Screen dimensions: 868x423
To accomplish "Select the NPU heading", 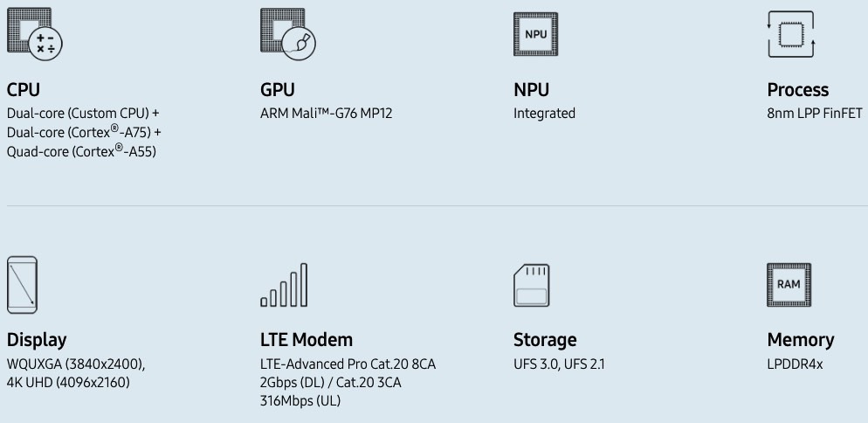I will point(532,90).
